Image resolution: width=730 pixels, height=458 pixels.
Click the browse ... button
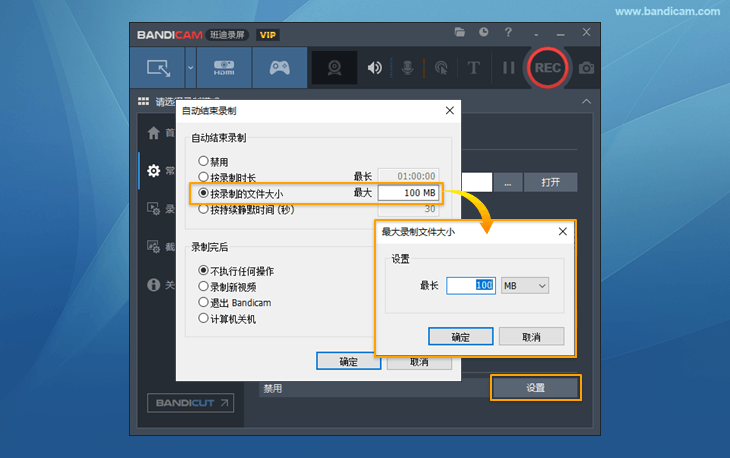pos(508,182)
